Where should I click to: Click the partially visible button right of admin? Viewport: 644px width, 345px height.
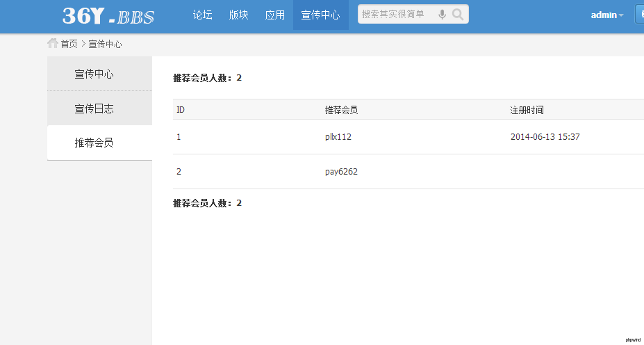click(x=639, y=15)
